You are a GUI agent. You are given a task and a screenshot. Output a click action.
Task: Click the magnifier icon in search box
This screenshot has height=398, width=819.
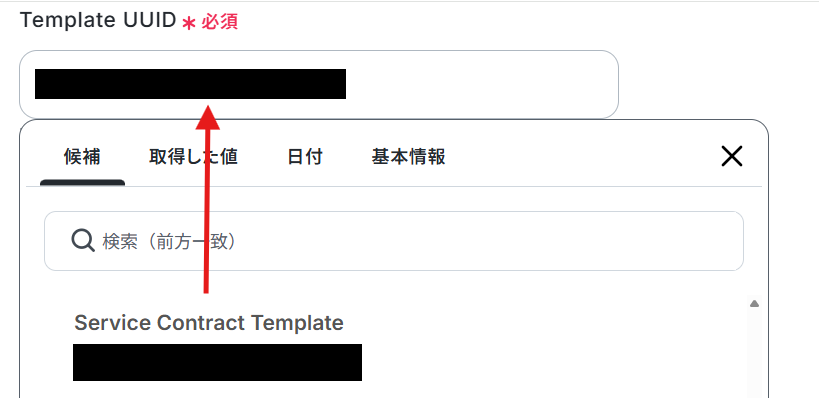(x=83, y=241)
